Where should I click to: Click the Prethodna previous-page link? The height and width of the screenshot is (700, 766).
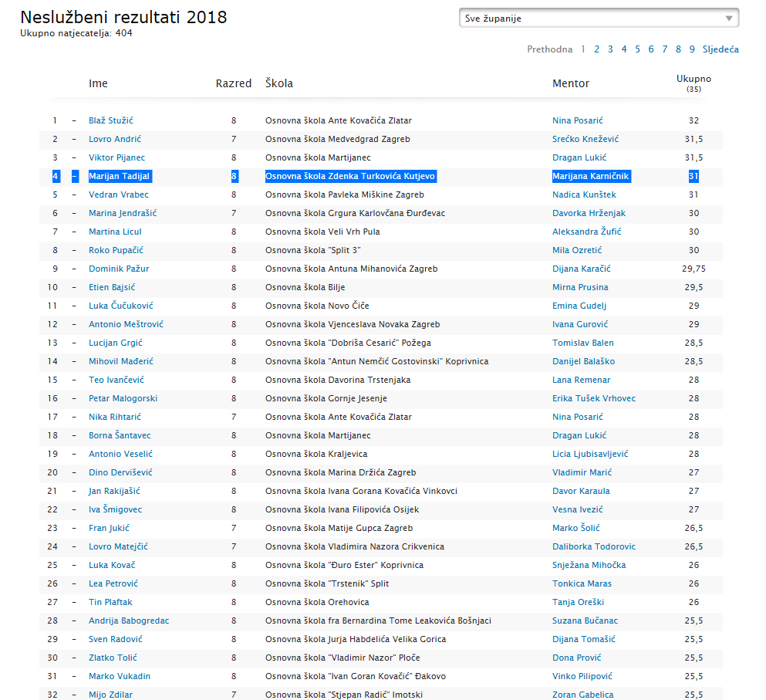click(x=549, y=49)
